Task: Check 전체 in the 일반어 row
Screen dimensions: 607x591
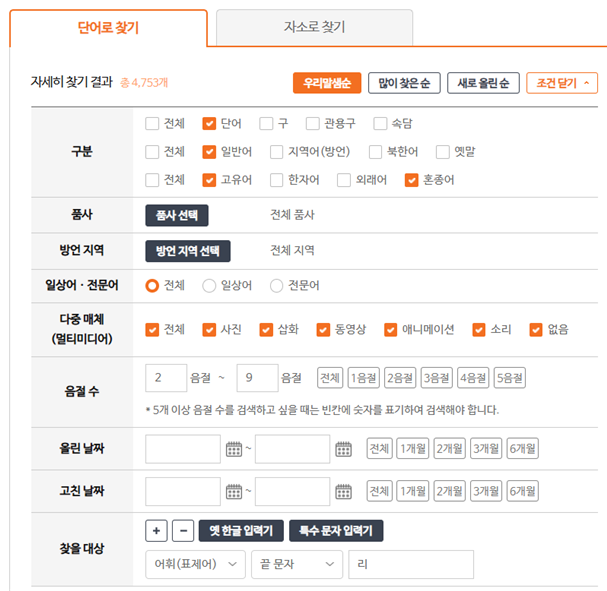Action: pyautogui.click(x=152, y=152)
